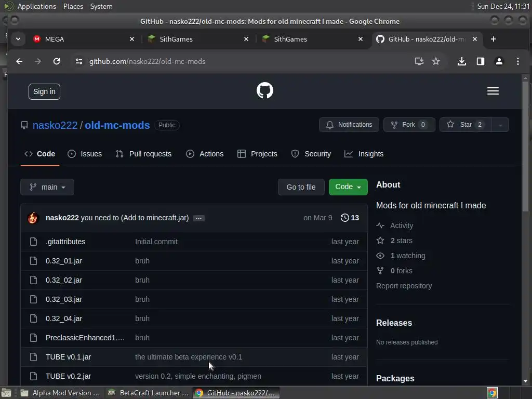The image size is (532, 399).
Task: Close the MEGA tab
Action: [x=132, y=39]
